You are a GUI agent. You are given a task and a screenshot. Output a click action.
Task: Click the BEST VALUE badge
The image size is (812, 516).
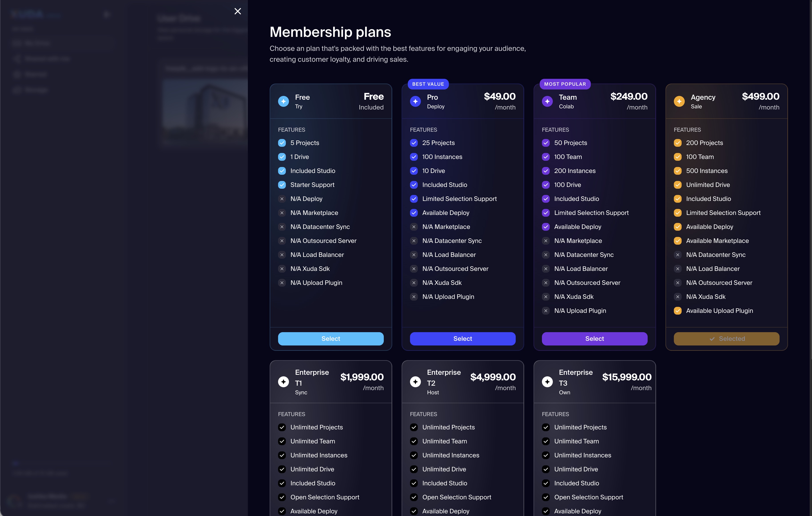pyautogui.click(x=428, y=84)
